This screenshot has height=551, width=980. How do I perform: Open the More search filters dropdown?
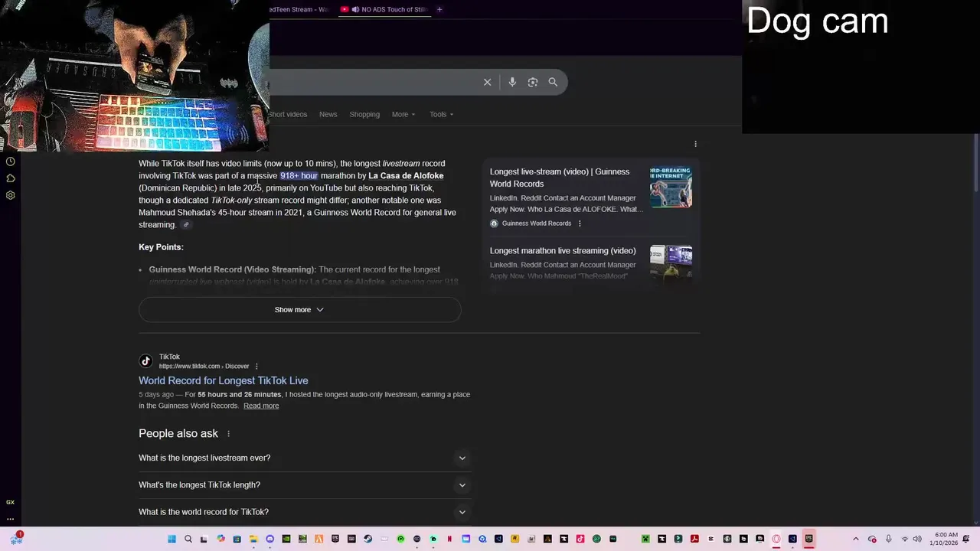point(403,114)
